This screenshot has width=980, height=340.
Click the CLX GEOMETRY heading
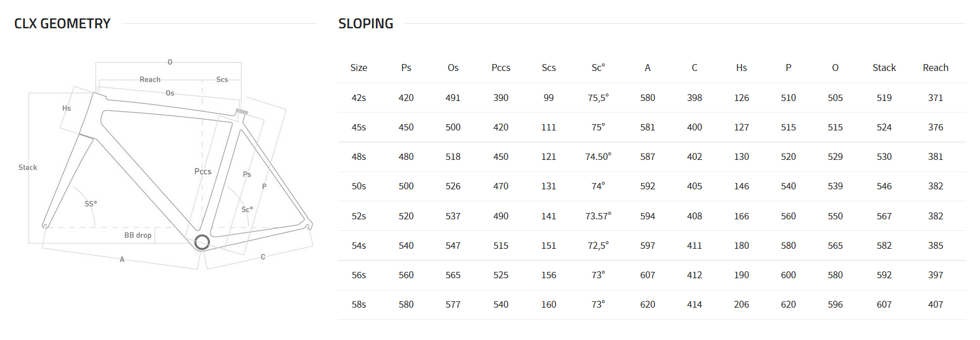point(62,24)
